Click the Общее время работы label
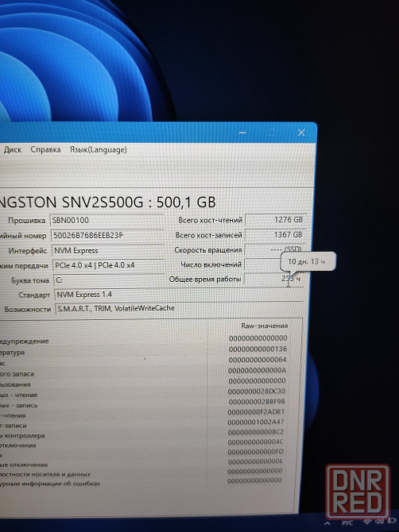The image size is (399, 532). point(205,279)
